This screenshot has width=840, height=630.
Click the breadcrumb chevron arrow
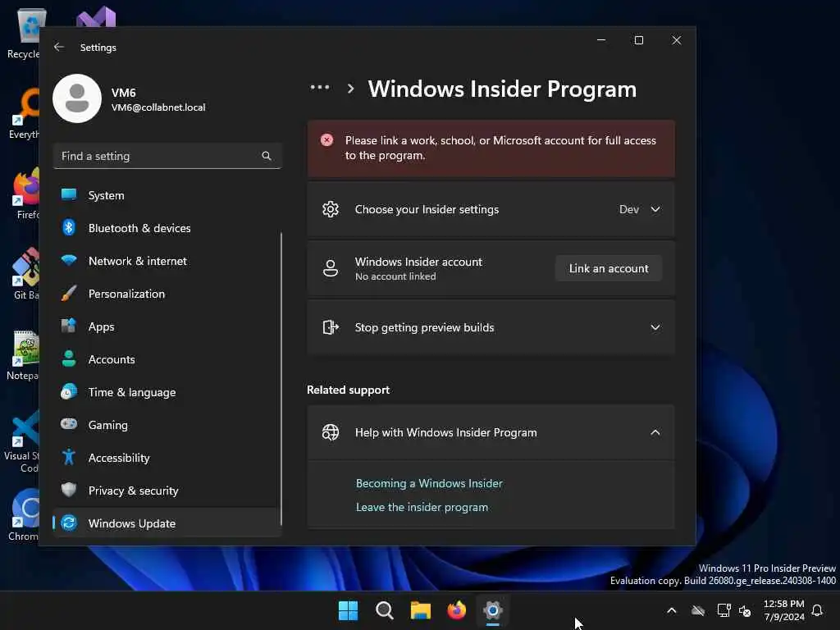coord(350,89)
